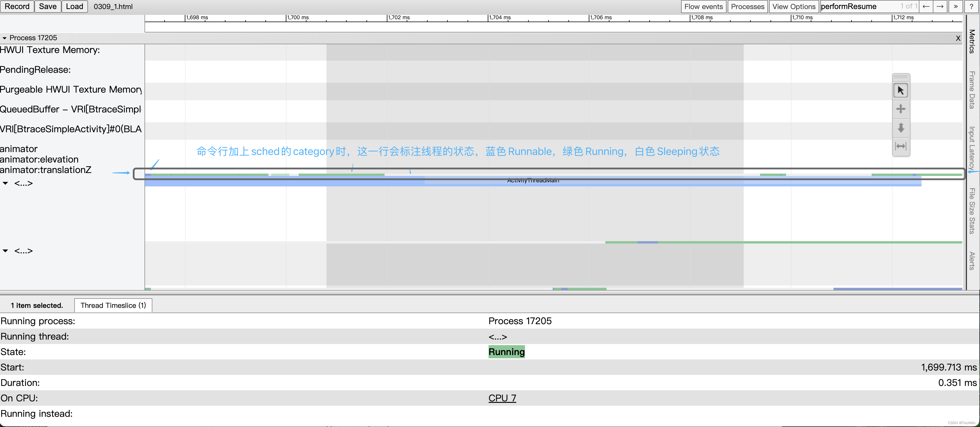980x427 pixels.
Task: Open the View Options dropdown
Action: click(x=794, y=6)
